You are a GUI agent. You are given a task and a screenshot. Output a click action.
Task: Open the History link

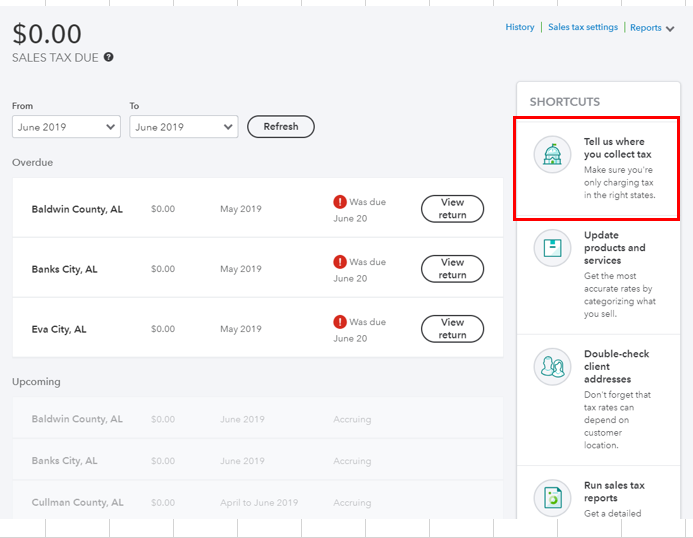point(520,27)
